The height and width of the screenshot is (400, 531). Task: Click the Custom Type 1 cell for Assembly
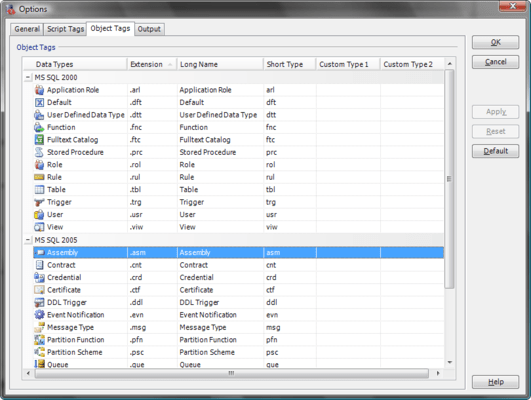coord(348,253)
